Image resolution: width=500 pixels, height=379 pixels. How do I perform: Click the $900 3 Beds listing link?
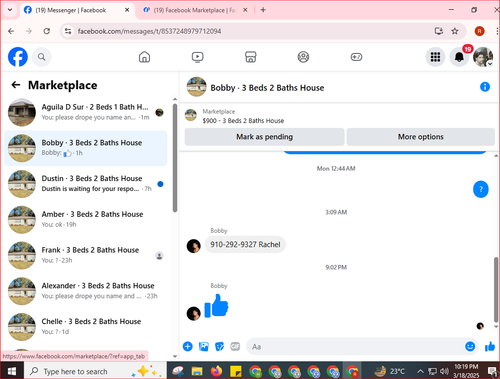point(243,121)
